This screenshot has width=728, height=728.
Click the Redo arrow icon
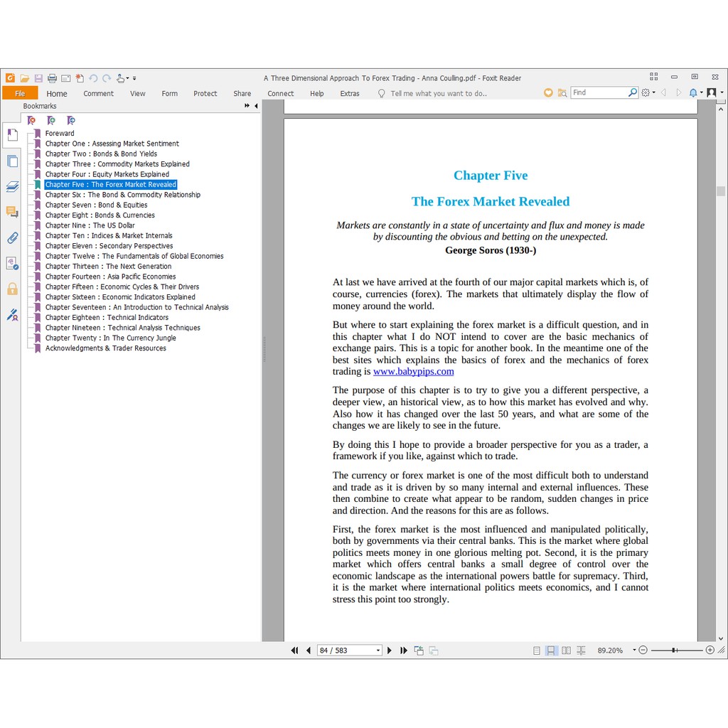[x=107, y=78]
